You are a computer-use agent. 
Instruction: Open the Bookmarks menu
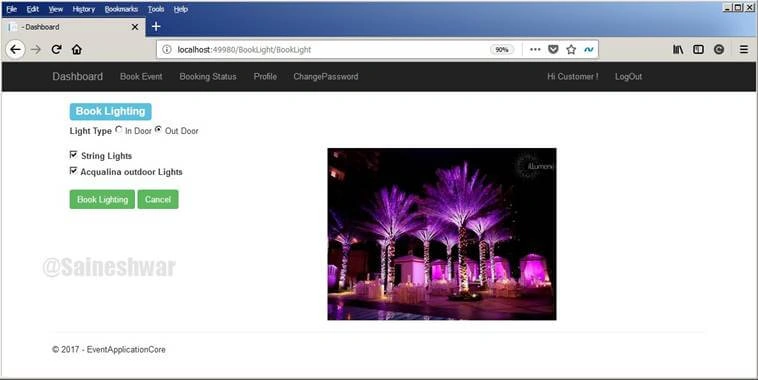pos(121,9)
